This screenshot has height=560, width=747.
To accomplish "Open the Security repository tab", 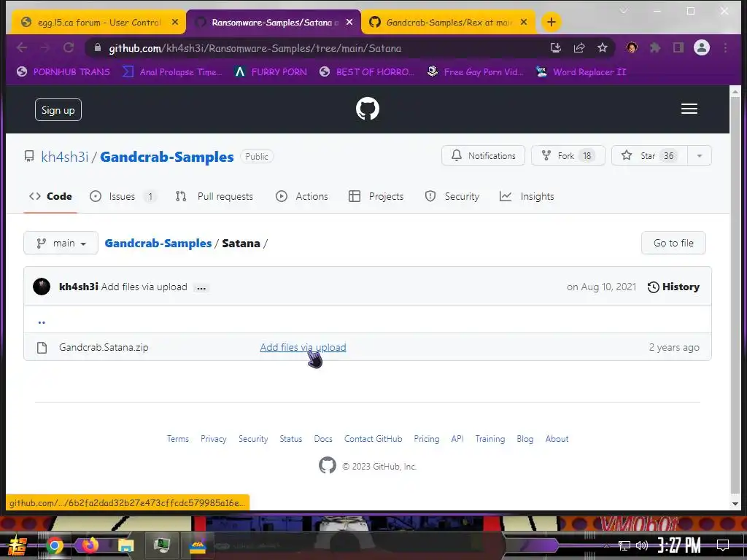I will point(452,196).
